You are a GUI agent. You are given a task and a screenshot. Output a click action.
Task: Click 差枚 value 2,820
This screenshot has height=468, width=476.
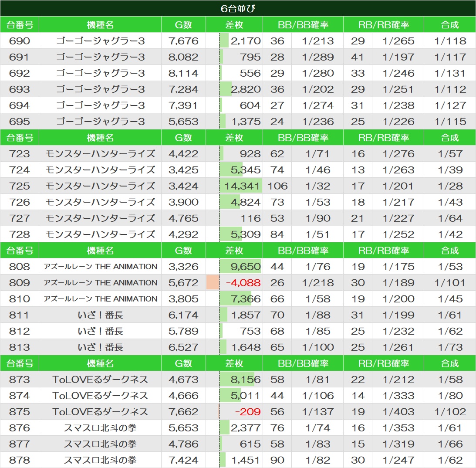(x=246, y=89)
